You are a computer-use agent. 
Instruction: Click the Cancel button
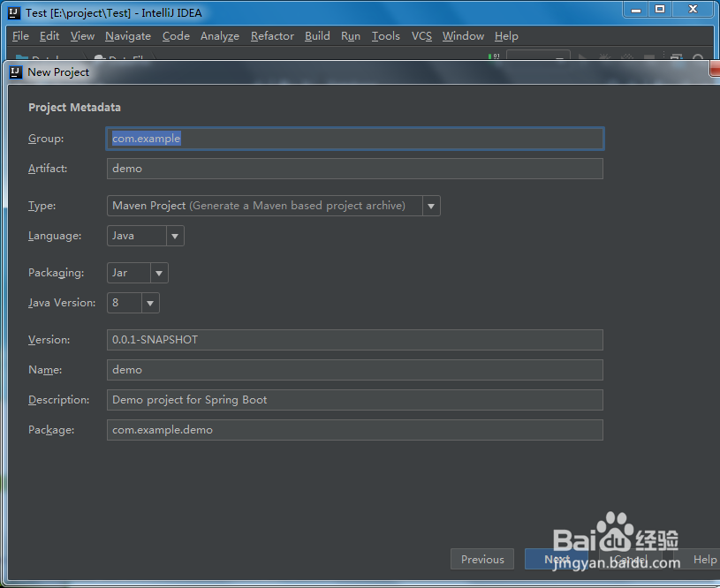[x=631, y=559]
